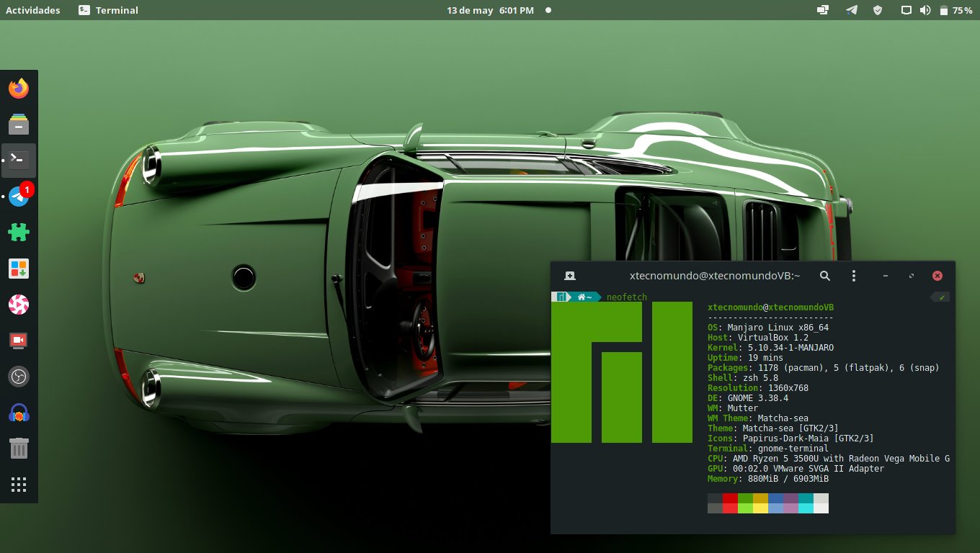This screenshot has height=553, width=980.
Task: Open a new tab in the terminal
Action: point(569,276)
